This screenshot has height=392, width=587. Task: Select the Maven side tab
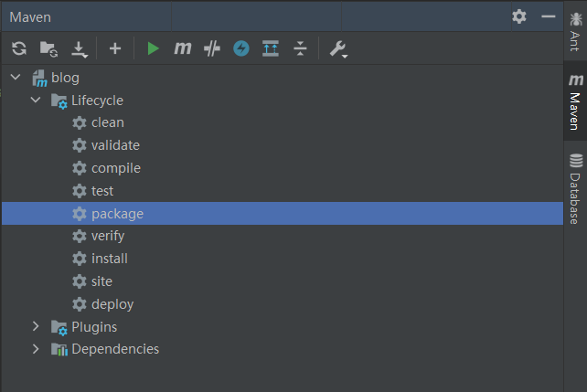click(x=575, y=101)
